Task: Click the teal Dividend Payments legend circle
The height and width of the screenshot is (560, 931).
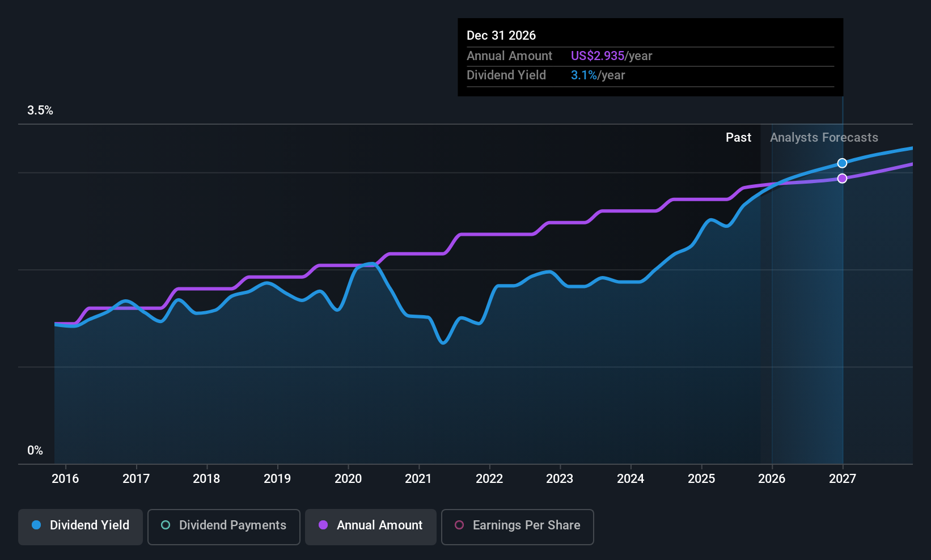Action: pyautogui.click(x=166, y=525)
